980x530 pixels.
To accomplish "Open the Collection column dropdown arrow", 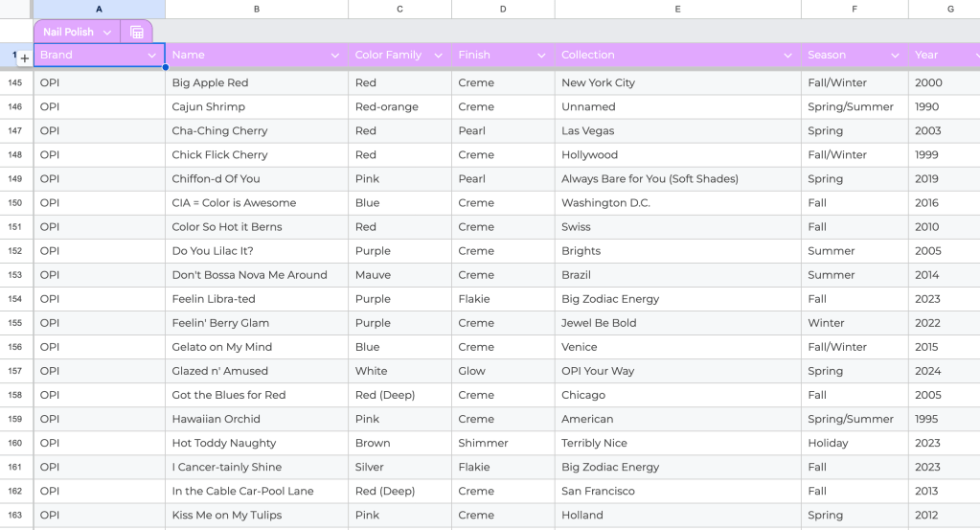I will (x=788, y=56).
